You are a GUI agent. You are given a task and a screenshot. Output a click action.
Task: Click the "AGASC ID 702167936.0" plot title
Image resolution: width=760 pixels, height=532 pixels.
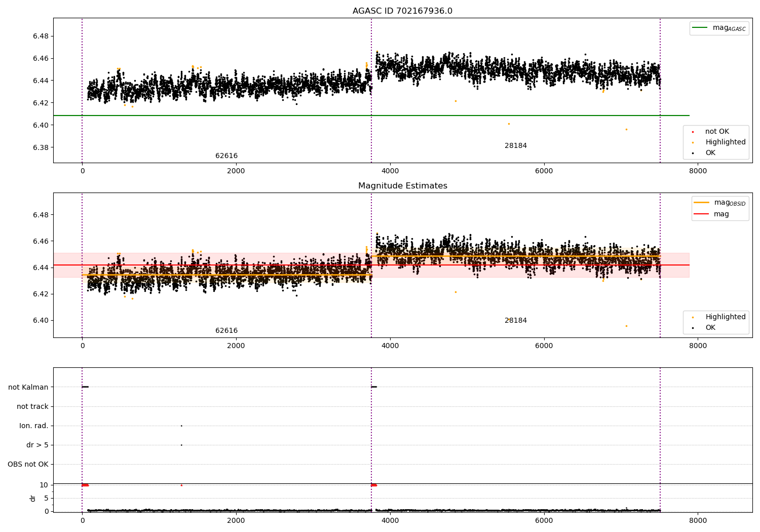pos(402,11)
